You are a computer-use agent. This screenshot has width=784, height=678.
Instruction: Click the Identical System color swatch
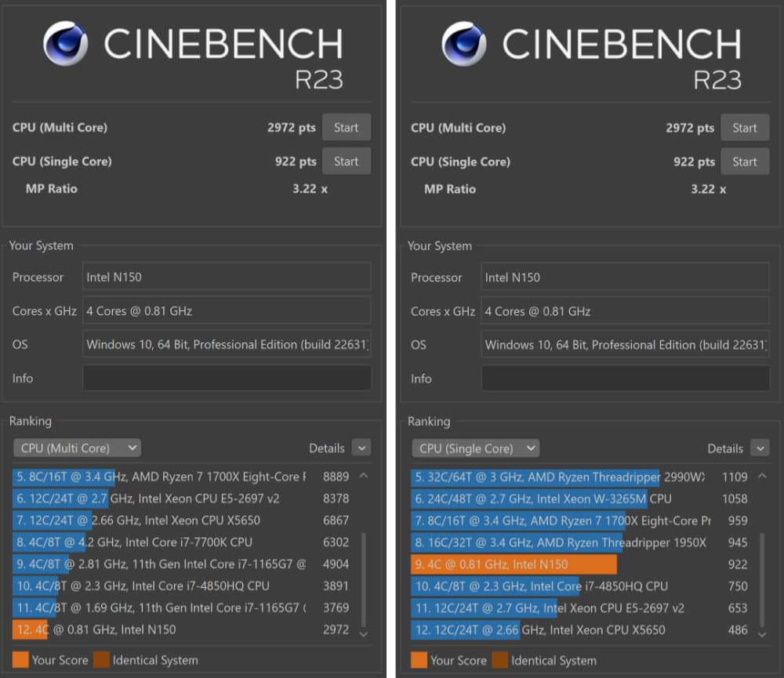click(103, 660)
